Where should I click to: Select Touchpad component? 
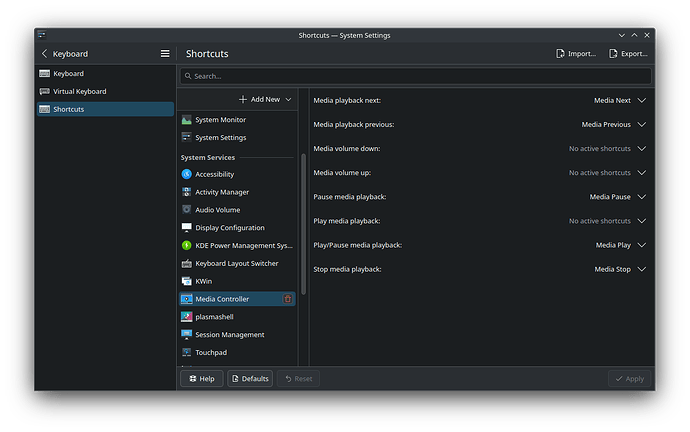click(237, 352)
